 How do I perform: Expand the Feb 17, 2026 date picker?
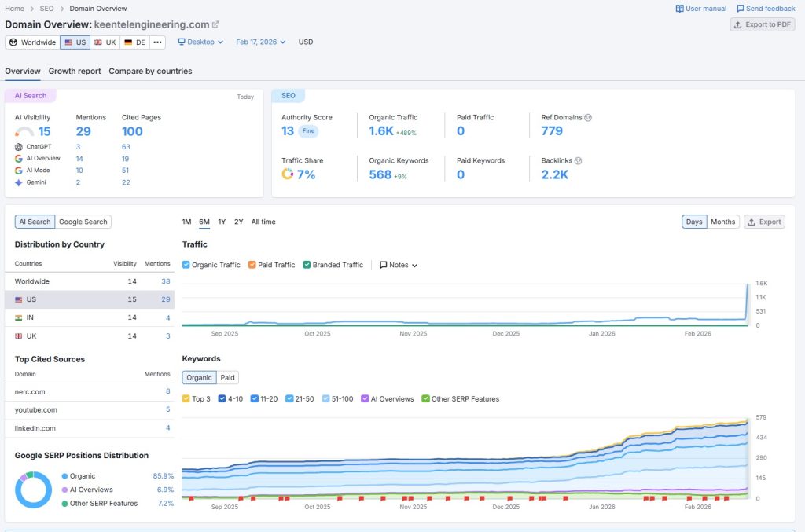click(261, 42)
